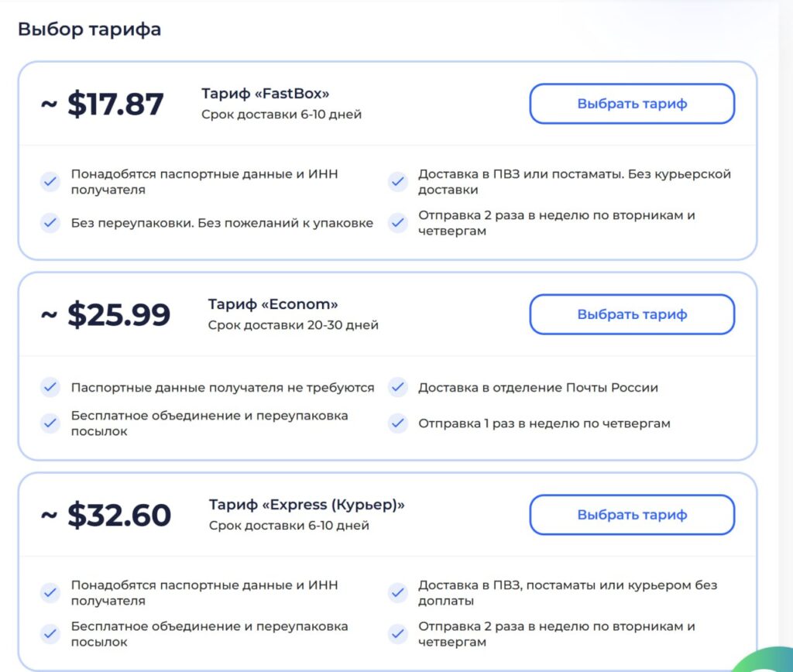This screenshot has width=793, height=672.
Task: Select the FastBox tariff button
Action: point(632,104)
